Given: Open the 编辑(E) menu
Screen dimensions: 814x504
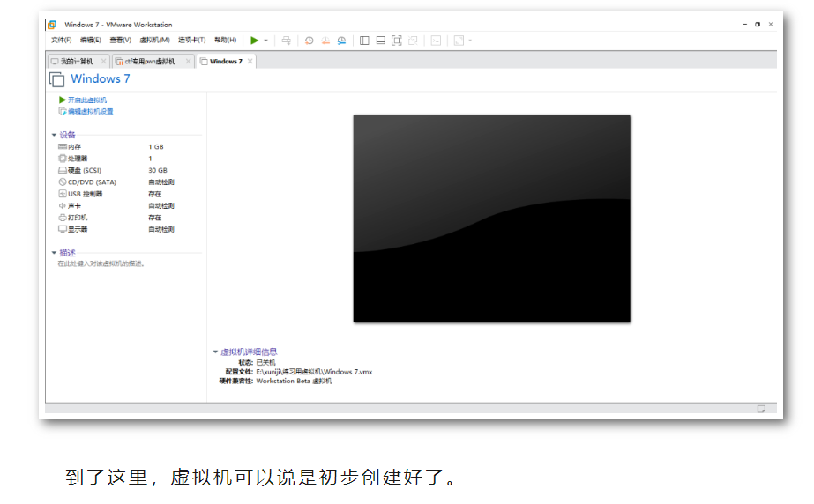Looking at the screenshot, I should tap(90, 40).
